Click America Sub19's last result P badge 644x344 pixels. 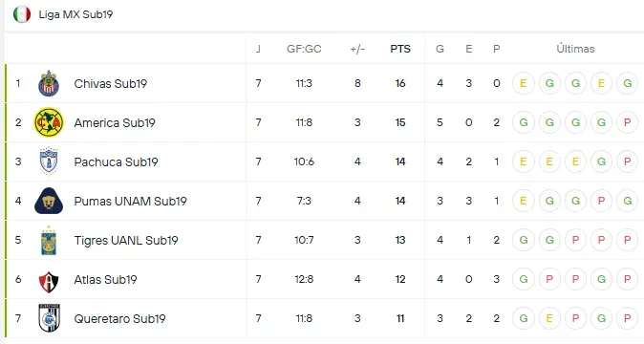pos(627,122)
